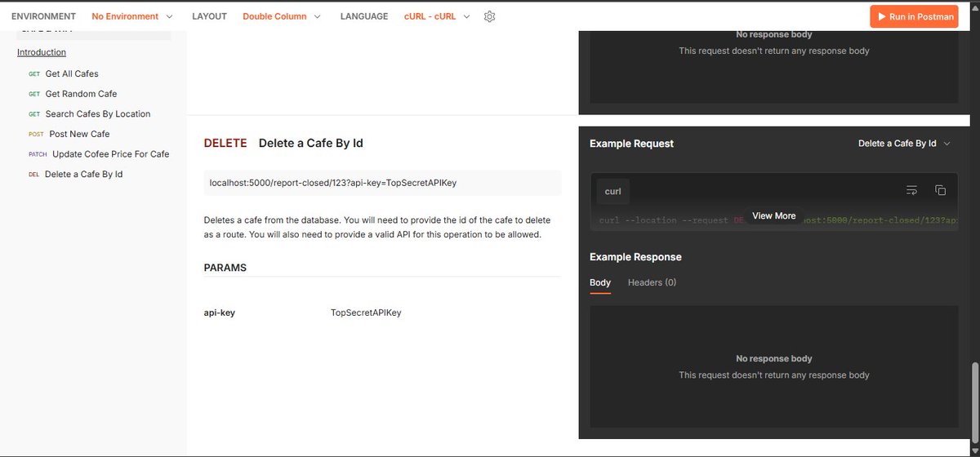Toggle word wrap icon in curl snippet
980x457 pixels.
[911, 190]
